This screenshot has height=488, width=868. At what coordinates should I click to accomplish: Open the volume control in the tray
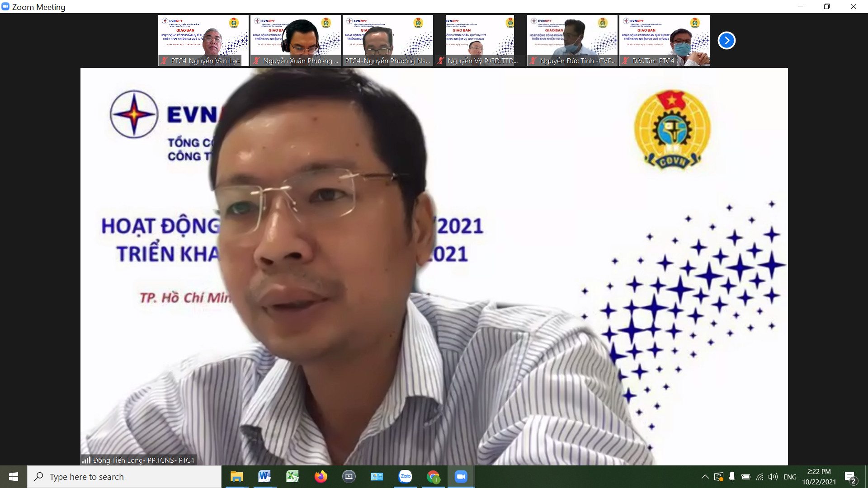coord(773,477)
